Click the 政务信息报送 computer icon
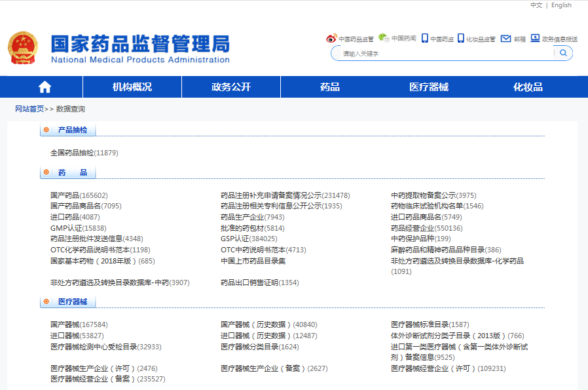 click(x=535, y=38)
